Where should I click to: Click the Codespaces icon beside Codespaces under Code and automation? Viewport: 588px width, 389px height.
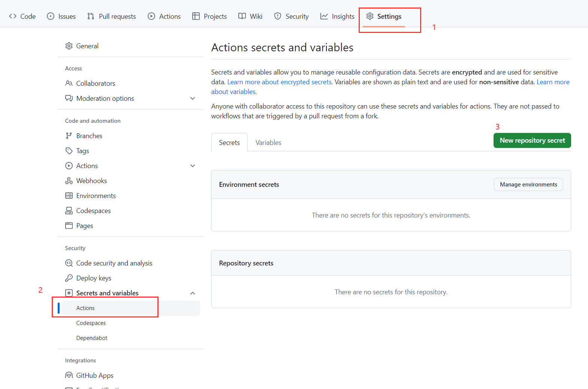(x=69, y=210)
